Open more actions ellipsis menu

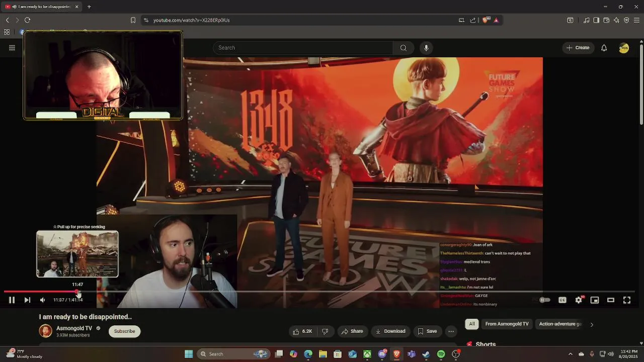[451, 331]
